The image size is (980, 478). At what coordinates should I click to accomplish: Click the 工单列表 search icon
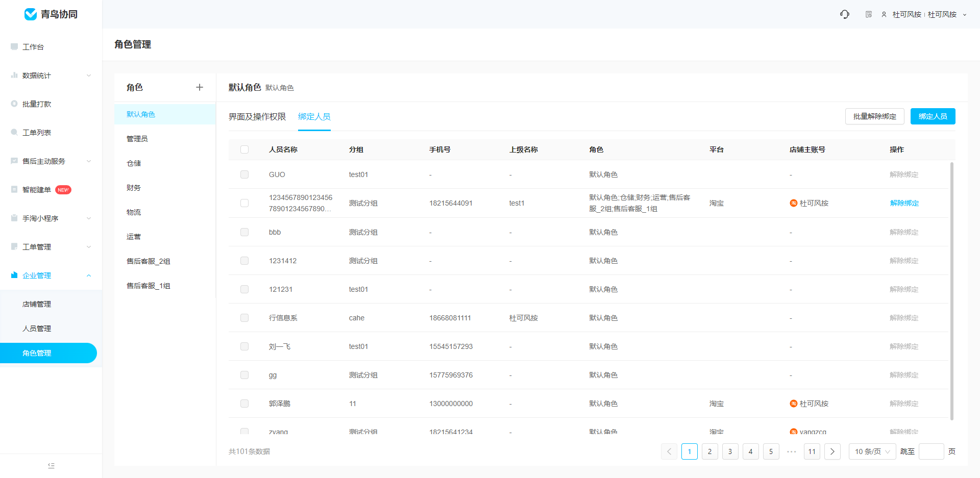click(x=14, y=132)
